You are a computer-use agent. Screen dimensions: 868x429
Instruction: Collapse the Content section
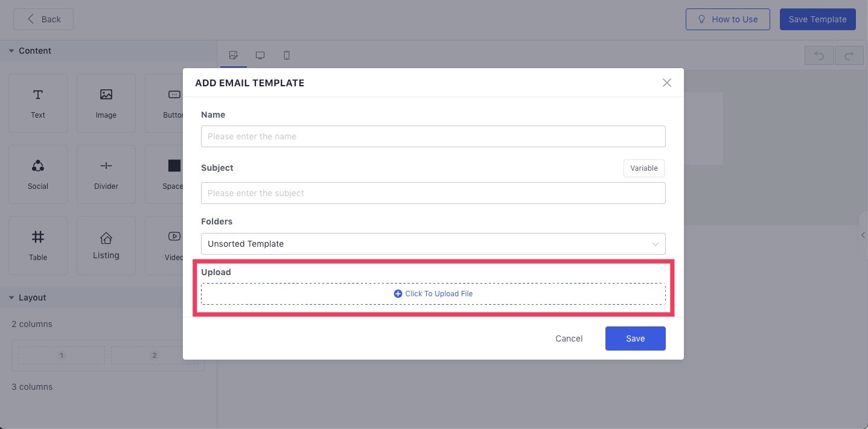11,51
